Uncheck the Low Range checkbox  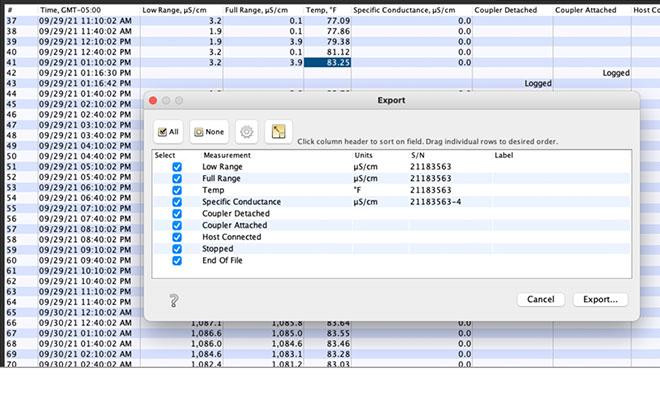pos(177,167)
